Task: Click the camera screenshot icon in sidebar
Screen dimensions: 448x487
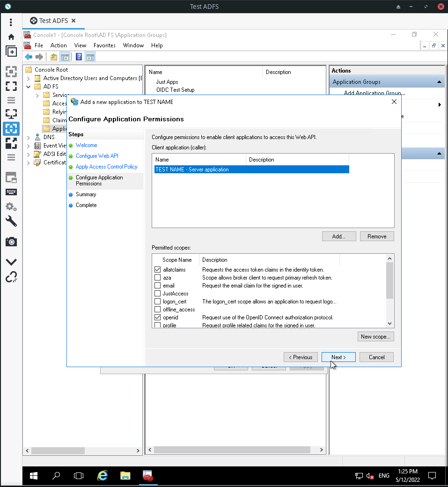Action: (x=11, y=242)
